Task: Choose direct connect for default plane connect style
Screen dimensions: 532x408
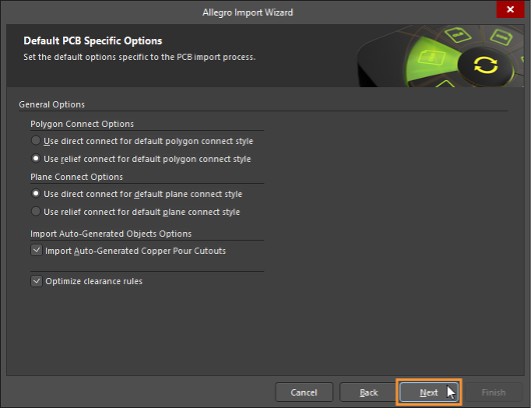Action: (x=36, y=193)
